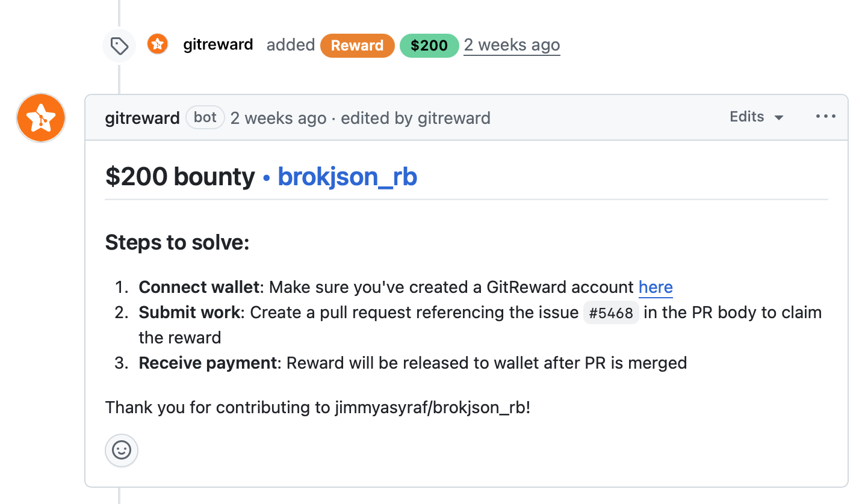
Task: Select the orange Reward label
Action: point(358,46)
